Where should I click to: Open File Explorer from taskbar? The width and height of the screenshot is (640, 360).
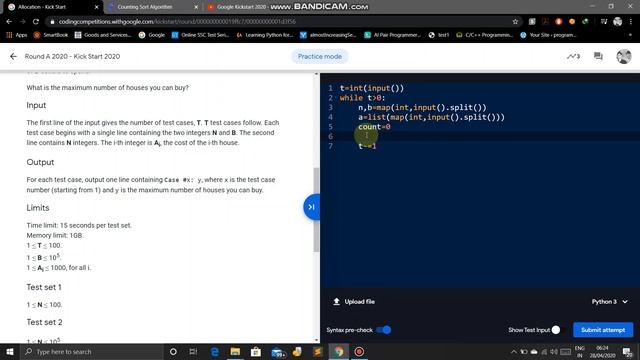235,351
